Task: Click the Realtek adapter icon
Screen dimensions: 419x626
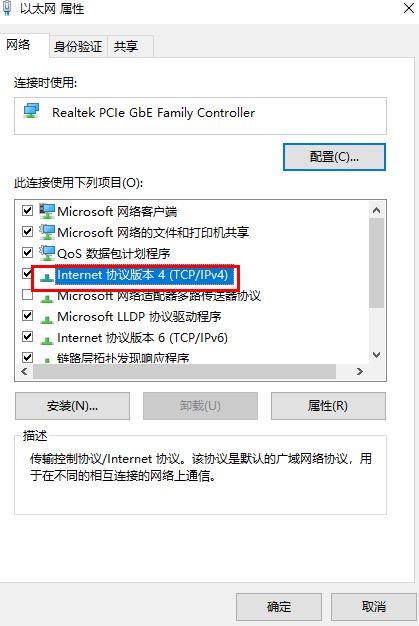Action: pyautogui.click(x=31, y=111)
